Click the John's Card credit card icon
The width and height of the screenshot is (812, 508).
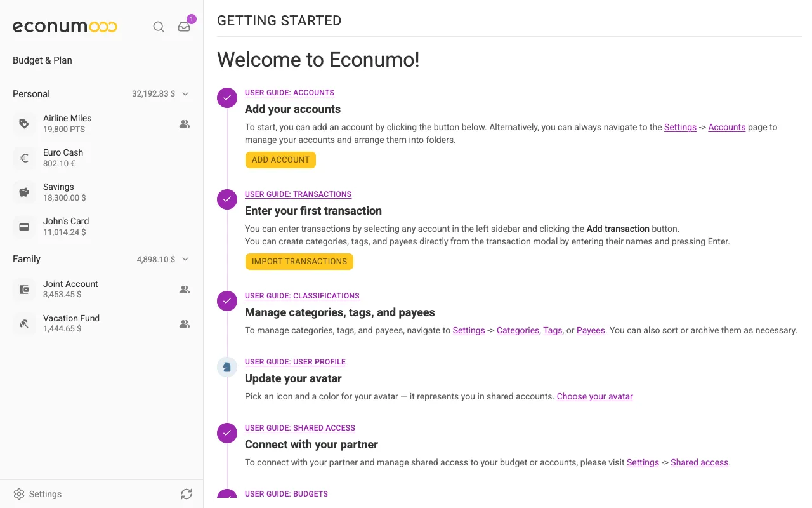(24, 227)
